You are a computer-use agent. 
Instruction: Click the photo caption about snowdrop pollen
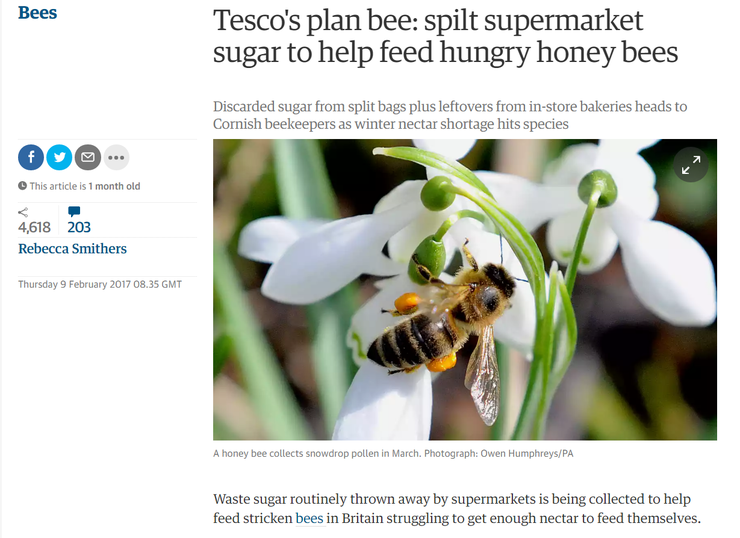tap(393, 454)
